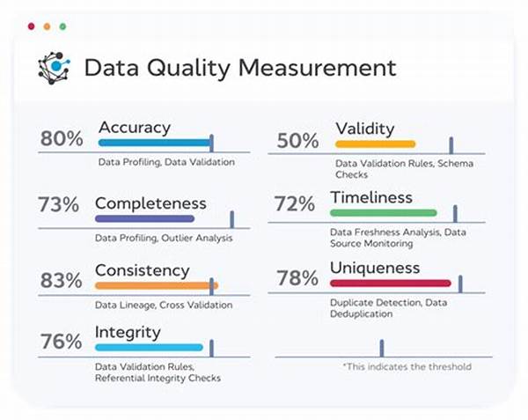Click the Accuracy blue progress bar

(154, 143)
